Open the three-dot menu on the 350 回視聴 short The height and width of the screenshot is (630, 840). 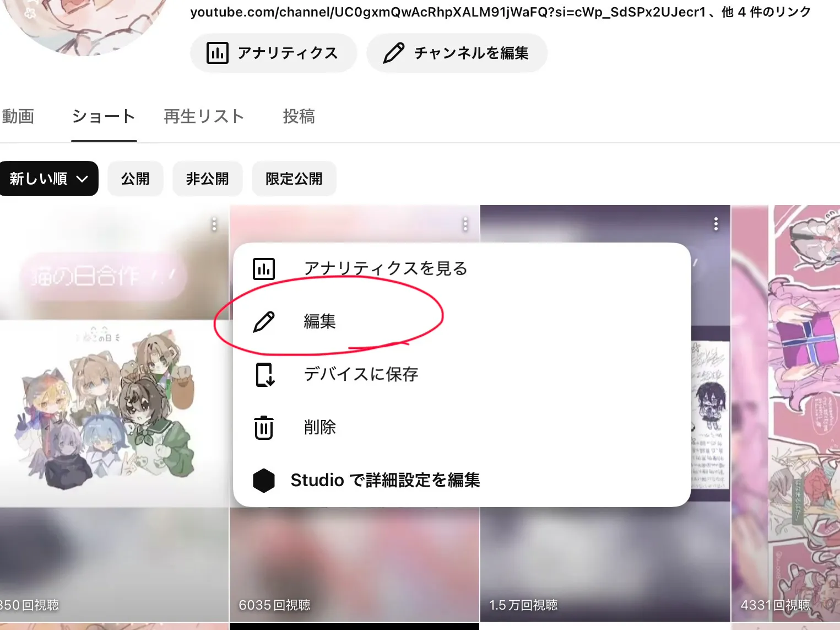click(214, 224)
